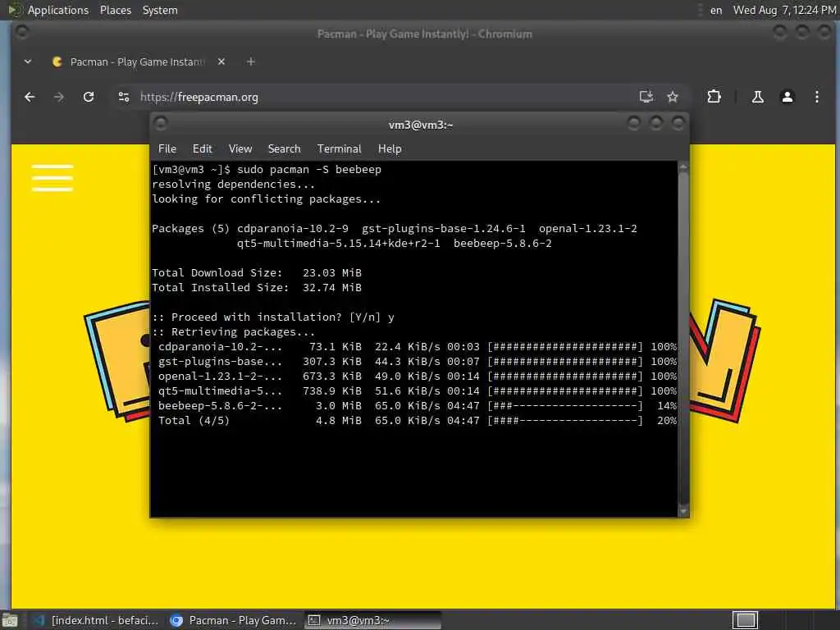
Task: Maximize the Chromium window
Action: click(x=802, y=33)
